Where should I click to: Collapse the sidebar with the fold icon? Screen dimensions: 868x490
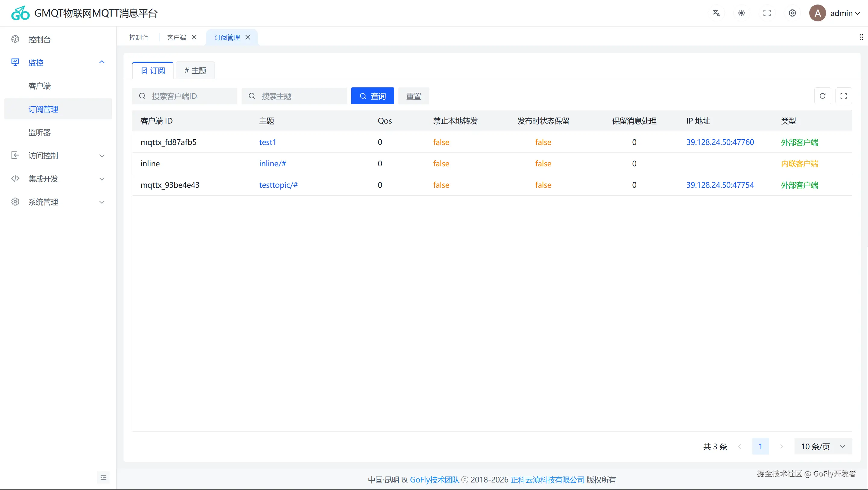[103, 477]
